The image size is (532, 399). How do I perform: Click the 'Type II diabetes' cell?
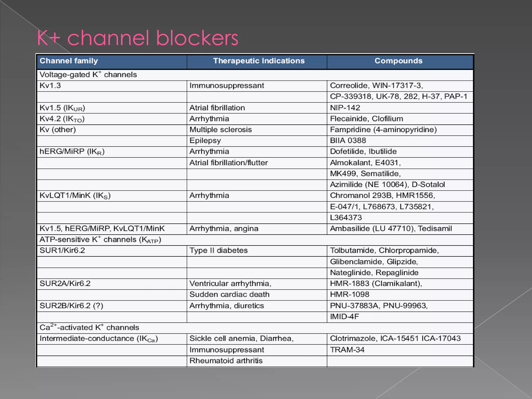pos(257,251)
